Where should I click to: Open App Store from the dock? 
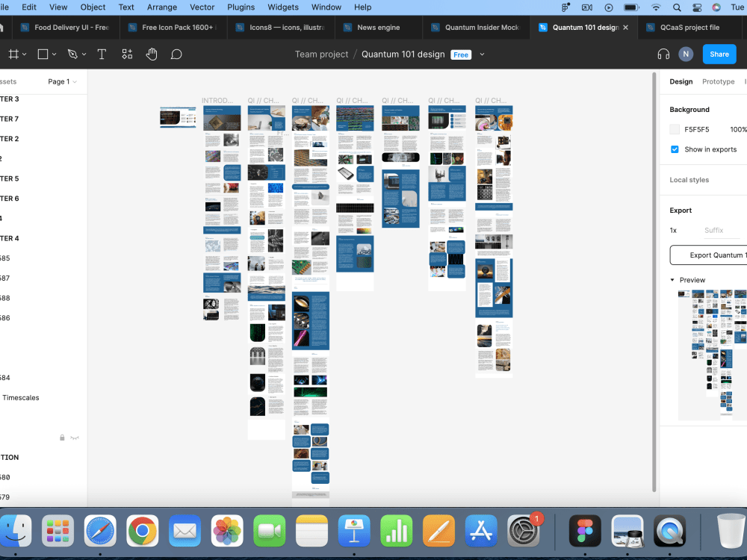pos(481,530)
